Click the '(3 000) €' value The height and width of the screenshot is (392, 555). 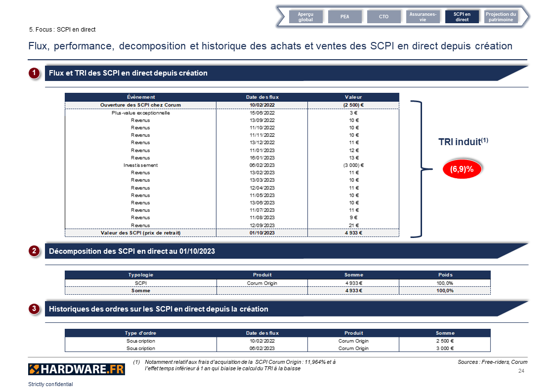353,165
